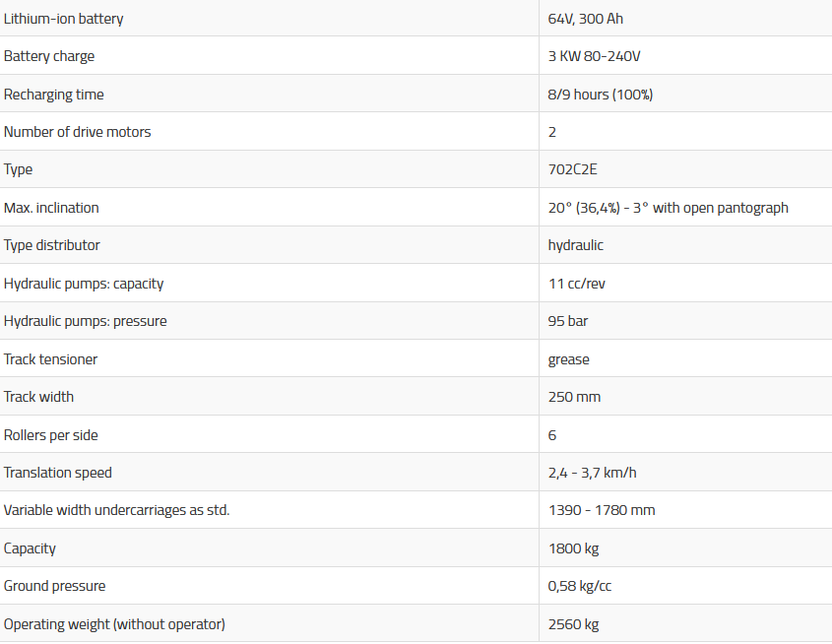The width and height of the screenshot is (832, 644).
Task: Select the "0,58 kg/cc" ground pressure value
Action: 580,586
